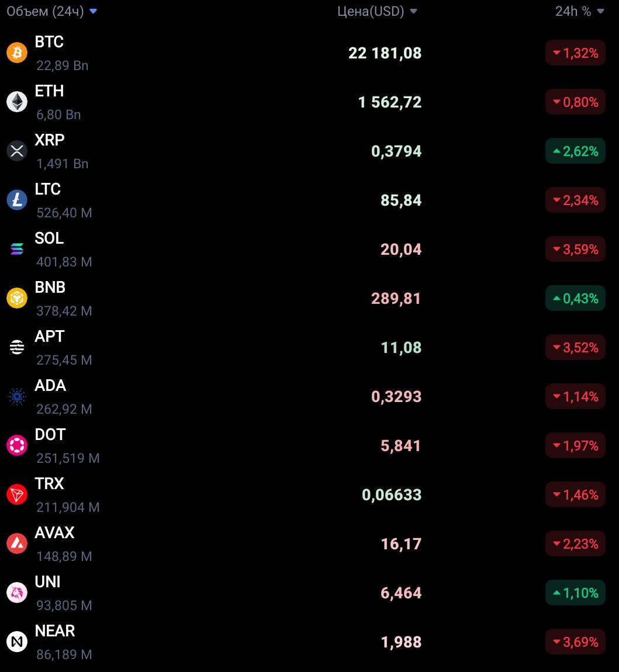Screen dimensions: 619x672
Task: Sort by 24h % column
Action: point(580,11)
